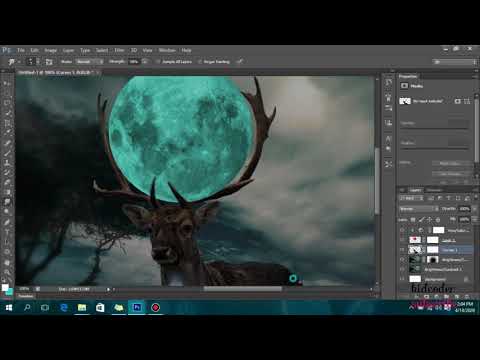Select the Horizontal Type tool
Screen dimensions: 480x360
(7, 232)
